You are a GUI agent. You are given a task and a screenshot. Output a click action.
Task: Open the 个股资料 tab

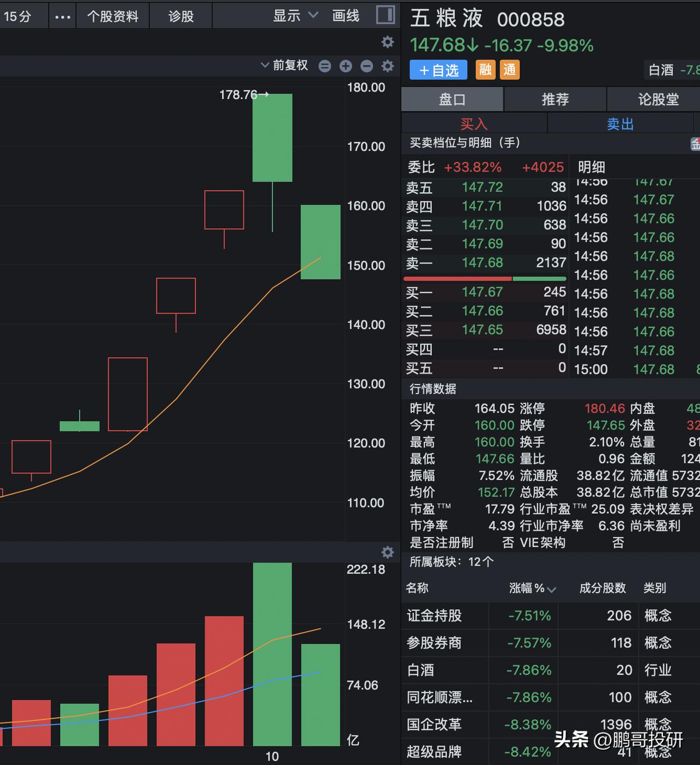point(113,16)
